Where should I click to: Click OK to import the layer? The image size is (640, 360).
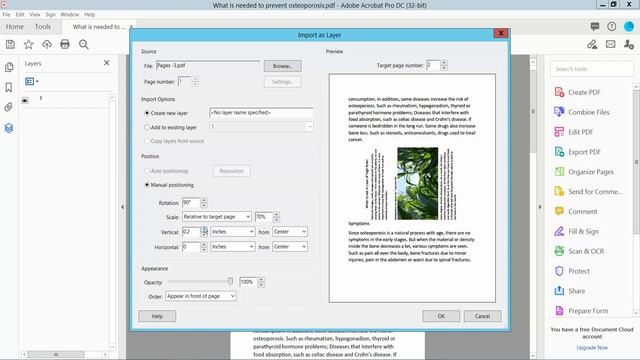(441, 316)
